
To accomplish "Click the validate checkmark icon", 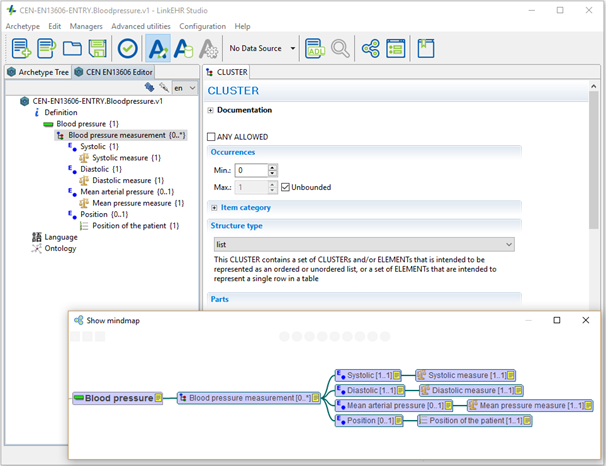I will pos(128,48).
